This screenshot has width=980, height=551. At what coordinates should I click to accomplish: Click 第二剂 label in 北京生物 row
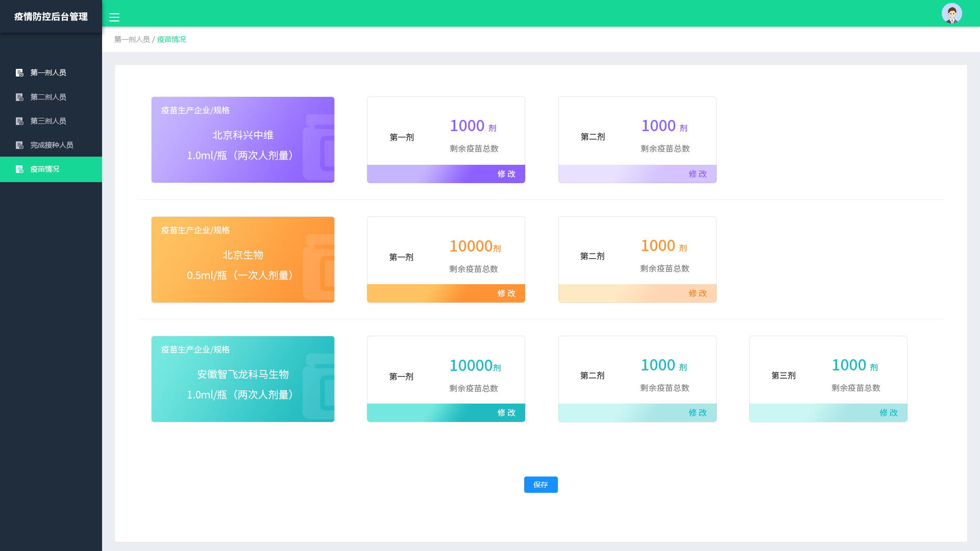coord(592,256)
